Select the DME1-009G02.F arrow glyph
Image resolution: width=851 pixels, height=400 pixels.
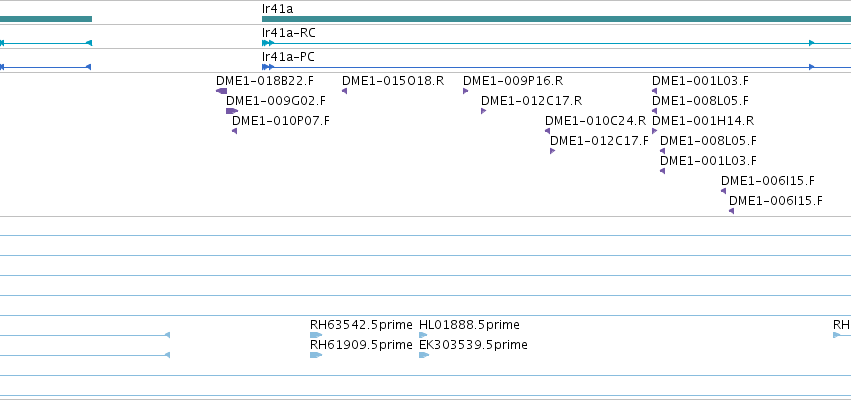232,111
